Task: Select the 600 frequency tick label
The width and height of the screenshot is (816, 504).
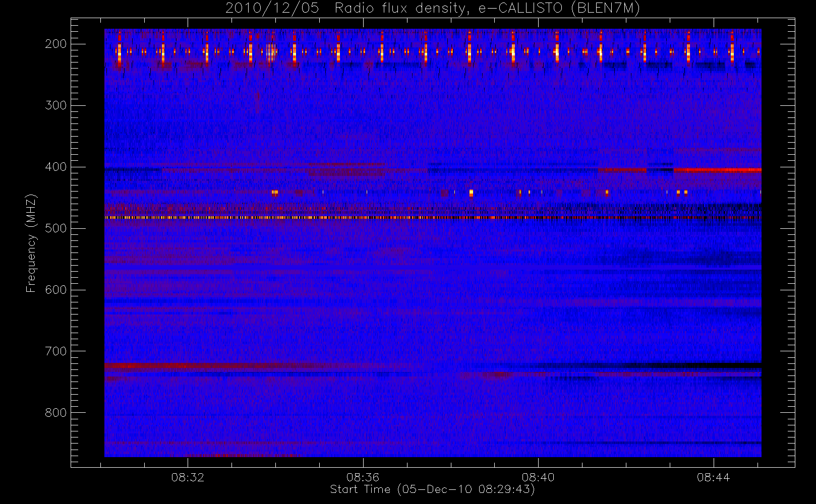Action: point(56,290)
